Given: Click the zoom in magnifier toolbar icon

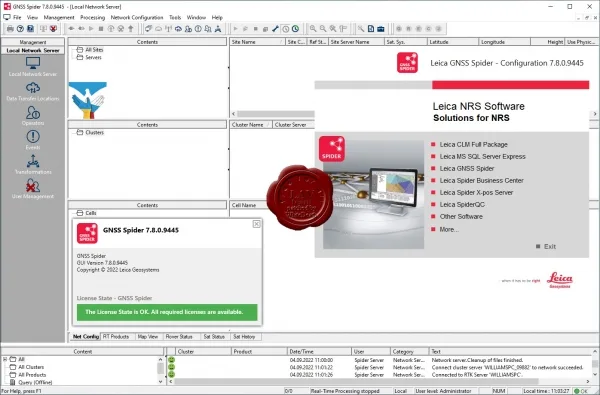Looking at the screenshot, I should click(313, 29).
